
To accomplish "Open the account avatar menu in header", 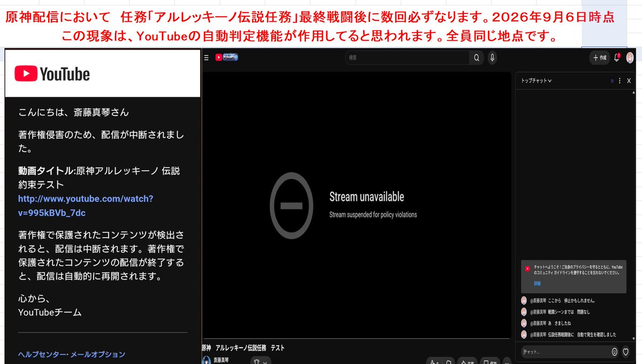I will [630, 57].
